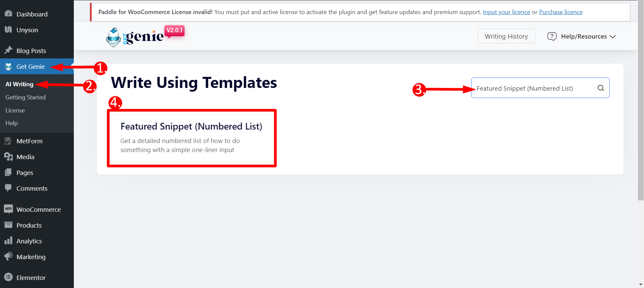
Task: Click the search magnifier icon in template search
Action: [x=601, y=88]
